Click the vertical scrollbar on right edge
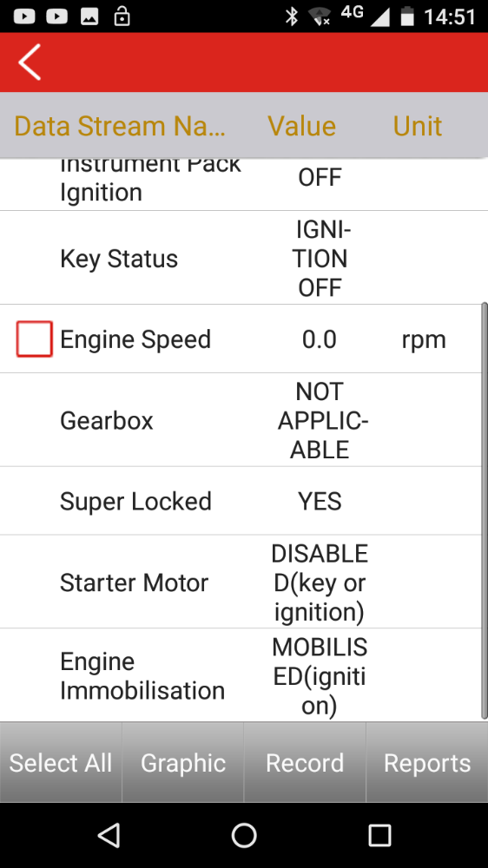The image size is (488, 868). pyautogui.click(x=485, y=510)
